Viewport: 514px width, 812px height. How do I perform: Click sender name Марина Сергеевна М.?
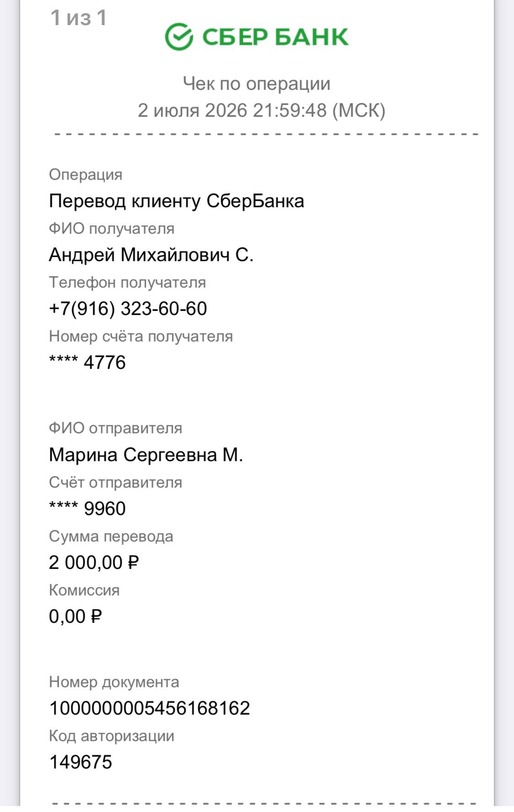click(146, 455)
